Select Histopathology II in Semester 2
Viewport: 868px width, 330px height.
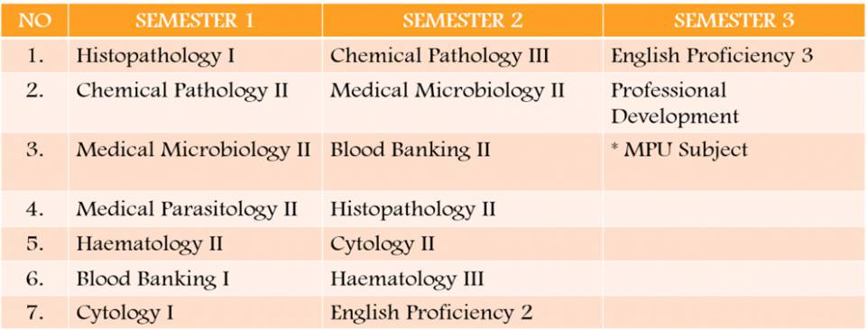point(462,209)
